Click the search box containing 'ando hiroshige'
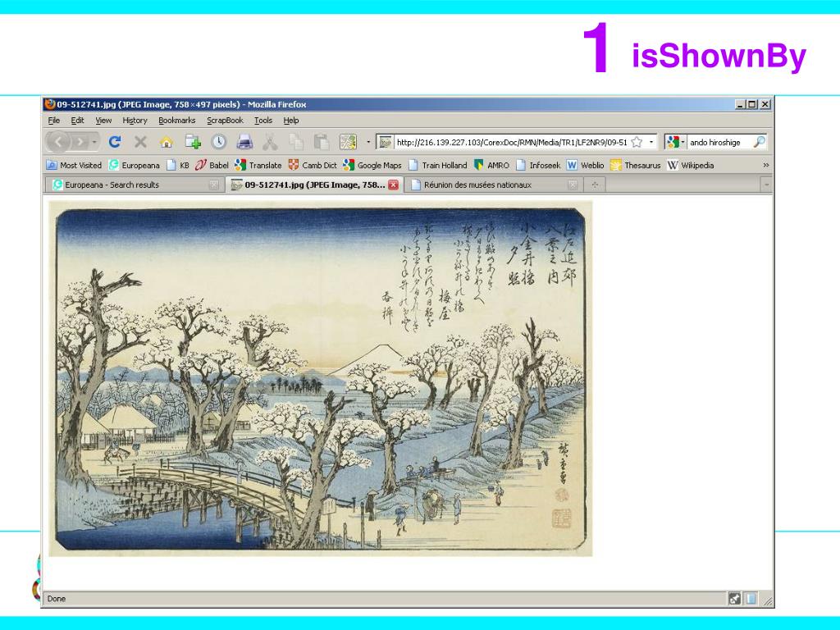840x630 pixels. (719, 143)
